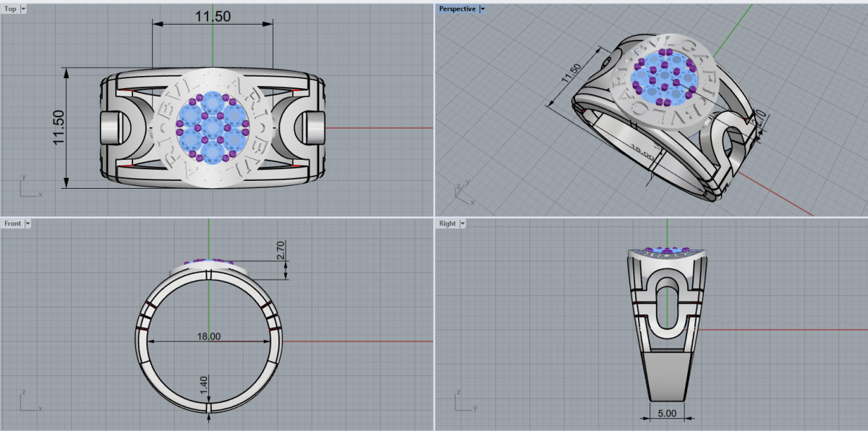Click the world axes icon in Right viewport

point(463,402)
